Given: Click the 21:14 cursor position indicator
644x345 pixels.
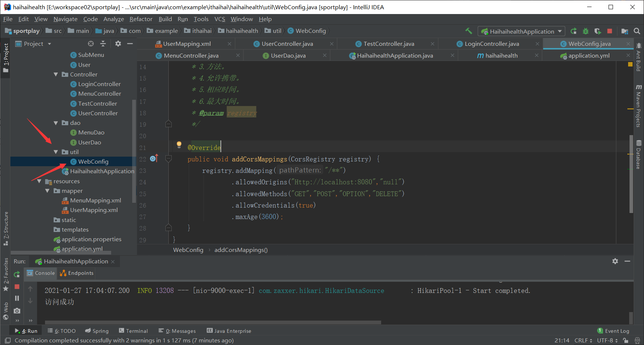Looking at the screenshot, I should tap(562, 341).
